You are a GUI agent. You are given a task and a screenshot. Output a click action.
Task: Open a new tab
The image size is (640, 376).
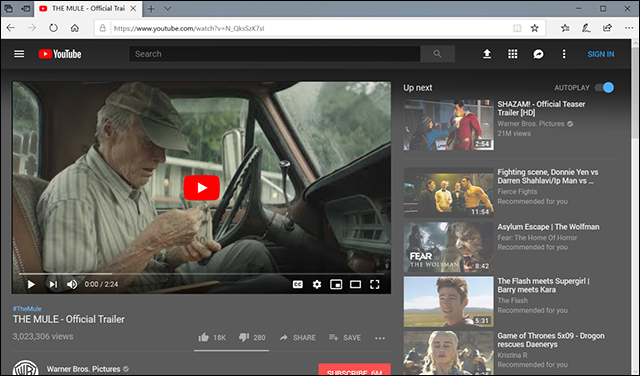[151, 8]
